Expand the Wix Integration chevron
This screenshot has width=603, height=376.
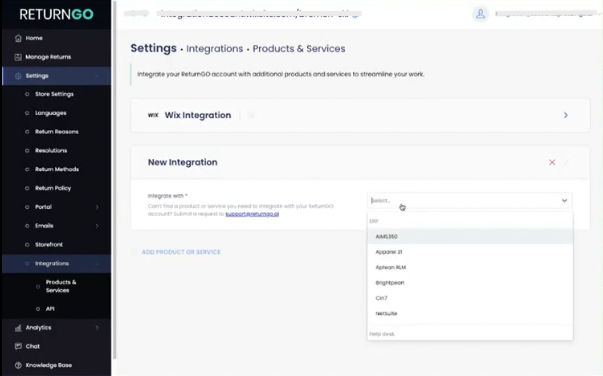[566, 115]
